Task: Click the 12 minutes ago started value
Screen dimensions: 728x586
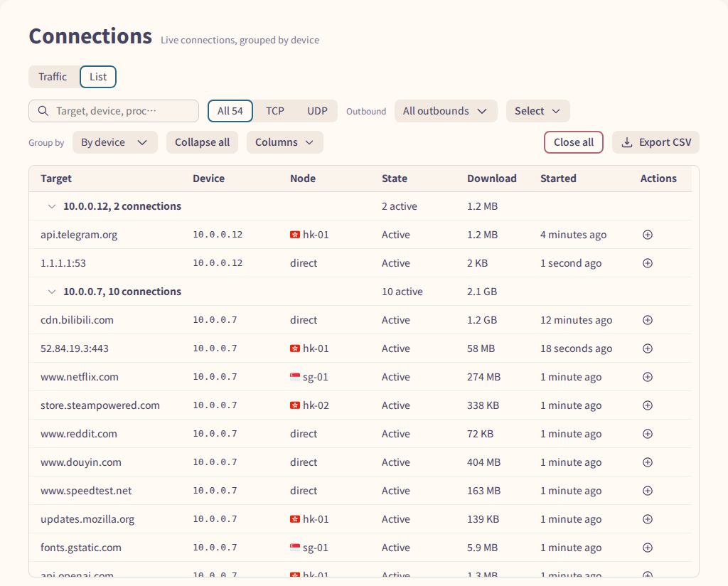Action: click(576, 320)
